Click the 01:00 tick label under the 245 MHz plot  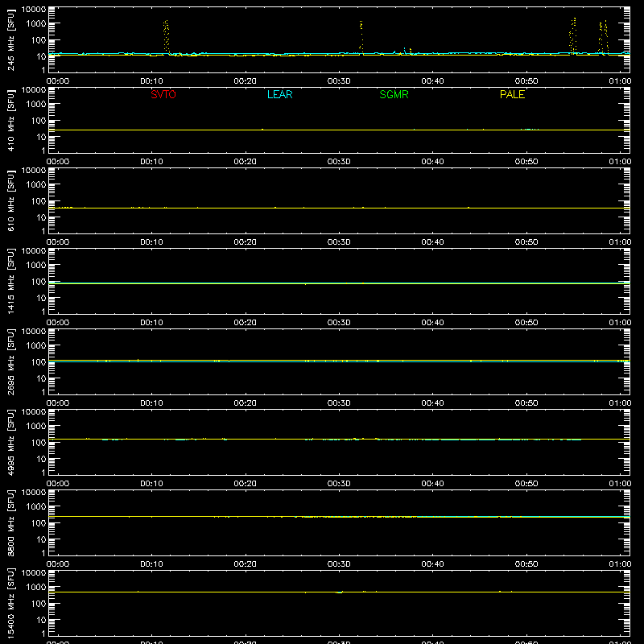coord(620,81)
